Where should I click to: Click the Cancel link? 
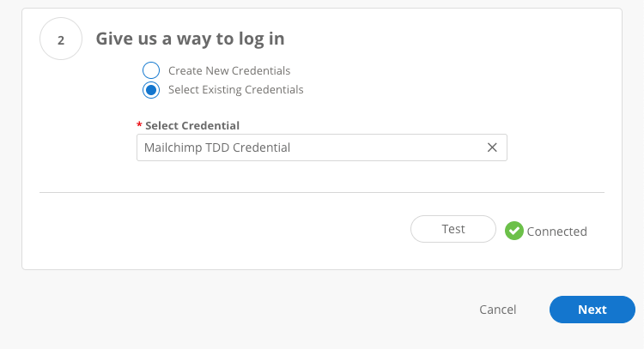498,310
